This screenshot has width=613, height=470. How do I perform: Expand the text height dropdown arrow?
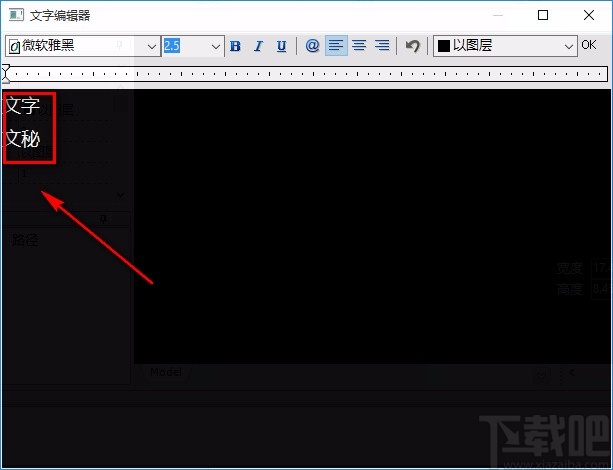click(x=216, y=46)
